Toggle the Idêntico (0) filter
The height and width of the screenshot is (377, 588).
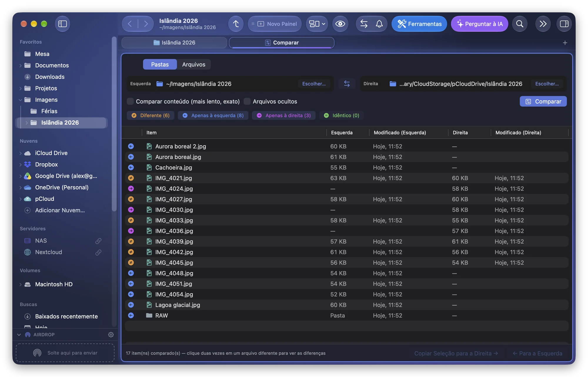click(x=341, y=116)
